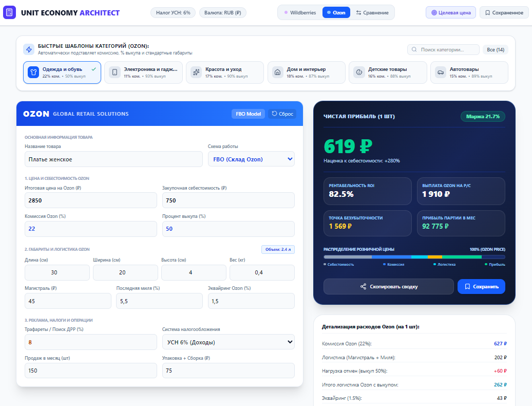Click the house icon on Дом и интерьер
The width and height of the screenshot is (532, 406).
[x=277, y=72]
